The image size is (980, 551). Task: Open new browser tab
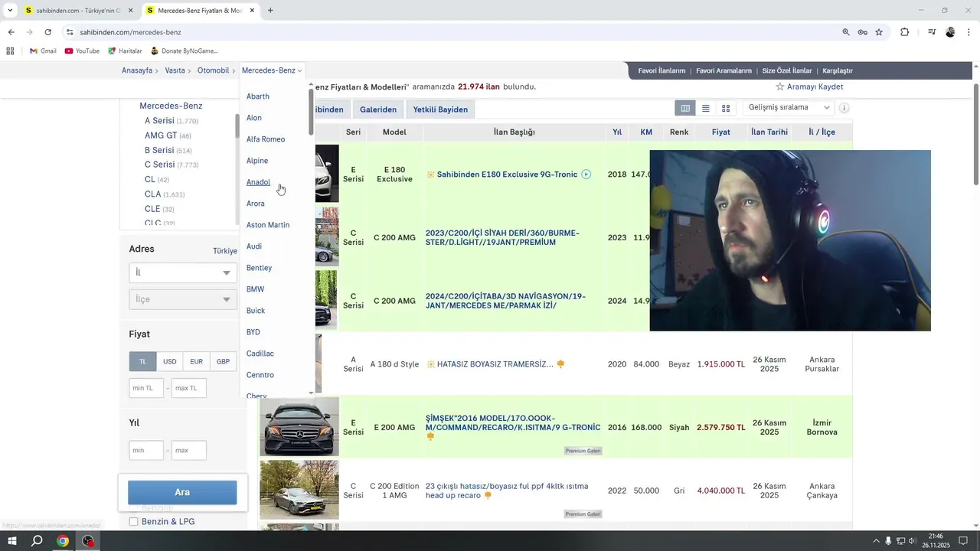[x=270, y=11]
